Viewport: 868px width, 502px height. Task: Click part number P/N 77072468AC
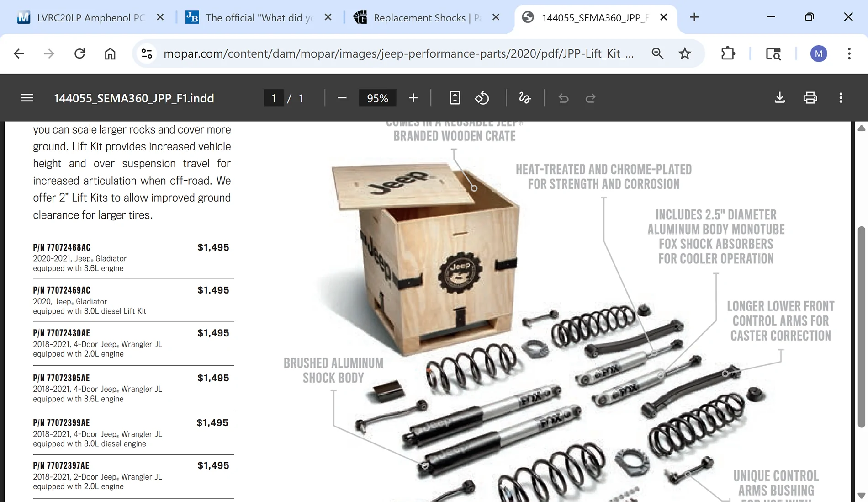(62, 247)
